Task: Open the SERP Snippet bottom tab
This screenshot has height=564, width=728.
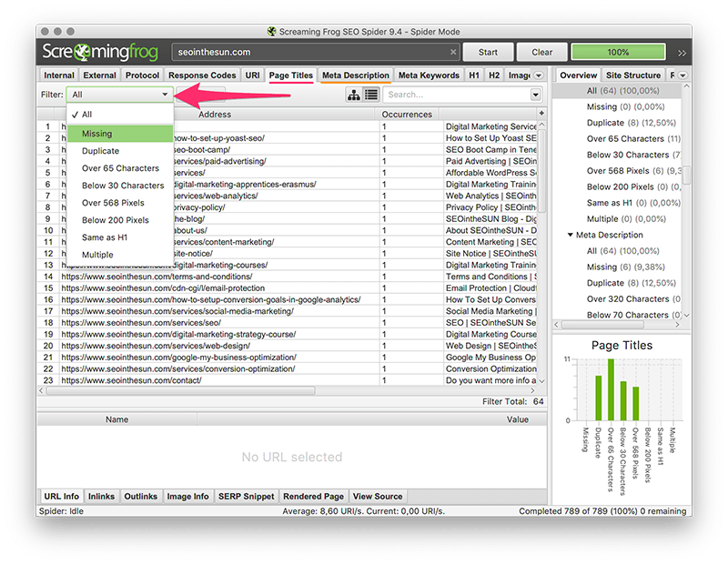Action: pyautogui.click(x=246, y=496)
